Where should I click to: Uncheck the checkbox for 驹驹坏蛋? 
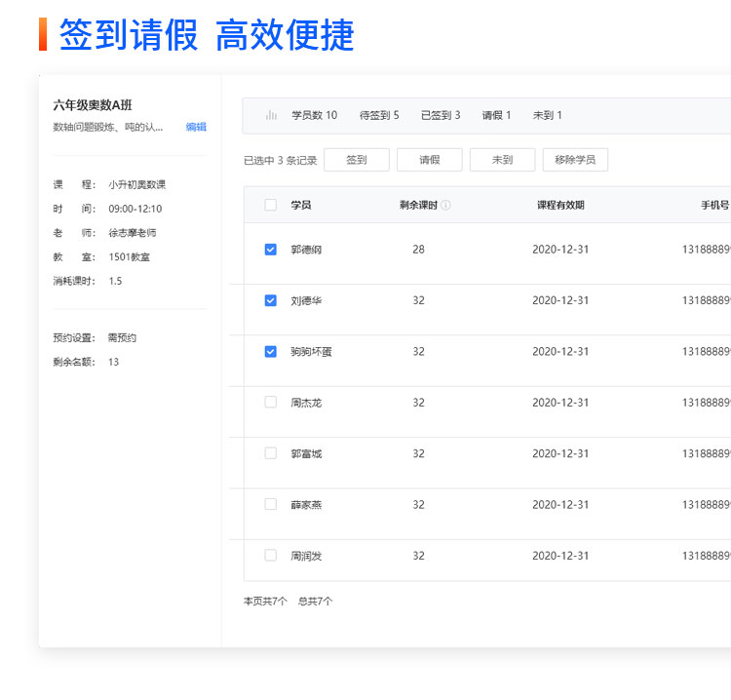tap(270, 352)
